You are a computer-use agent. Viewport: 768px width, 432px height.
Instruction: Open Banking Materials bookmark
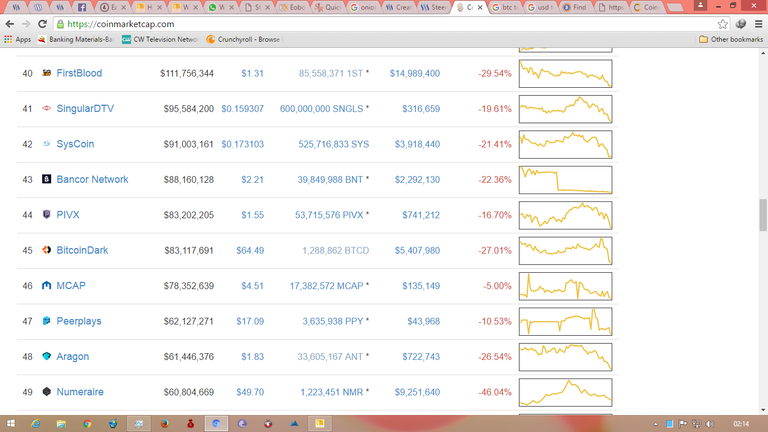pos(76,39)
